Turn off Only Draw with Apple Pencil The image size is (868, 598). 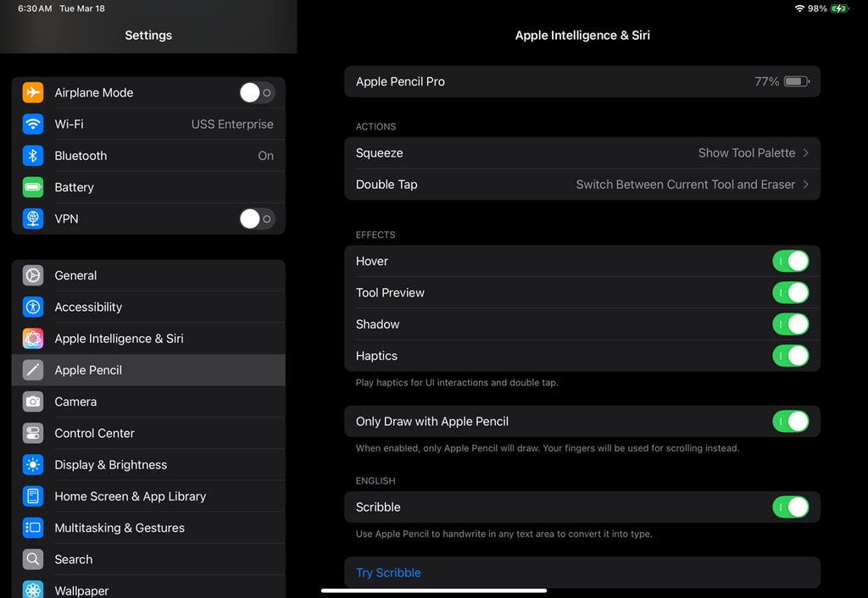click(x=791, y=422)
